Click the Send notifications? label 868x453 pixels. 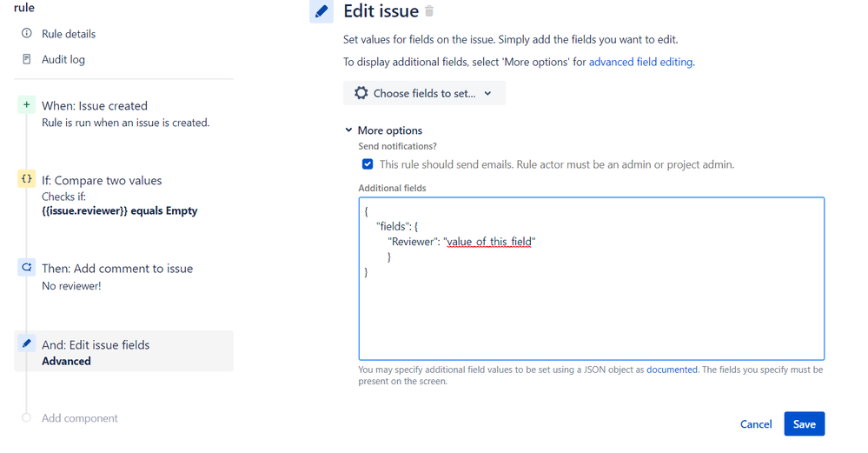(397, 146)
